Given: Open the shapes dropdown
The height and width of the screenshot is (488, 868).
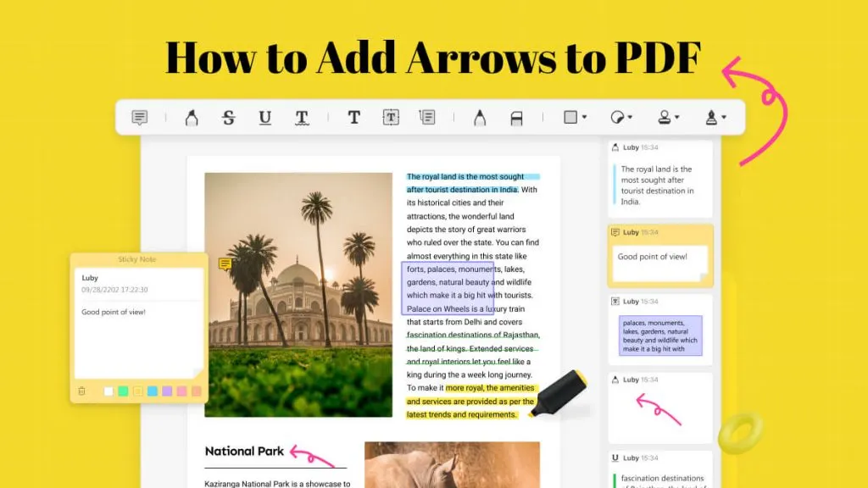Looking at the screenshot, I should coord(575,118).
